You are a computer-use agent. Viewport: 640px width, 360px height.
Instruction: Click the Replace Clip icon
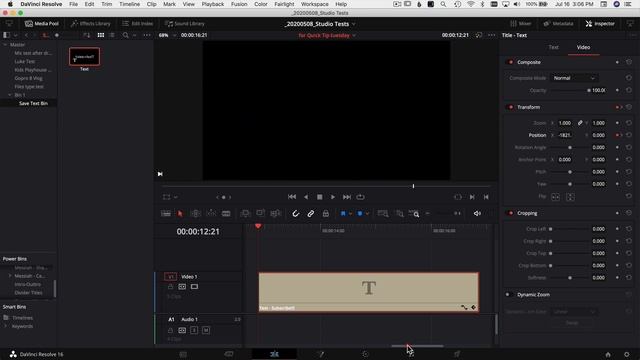tap(276, 213)
